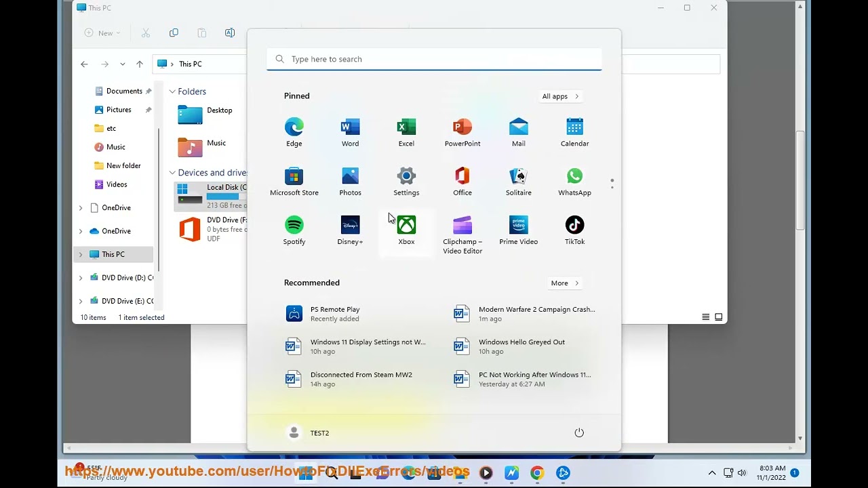Open the TikTok app
Image resolution: width=868 pixels, height=488 pixels.
574,230
